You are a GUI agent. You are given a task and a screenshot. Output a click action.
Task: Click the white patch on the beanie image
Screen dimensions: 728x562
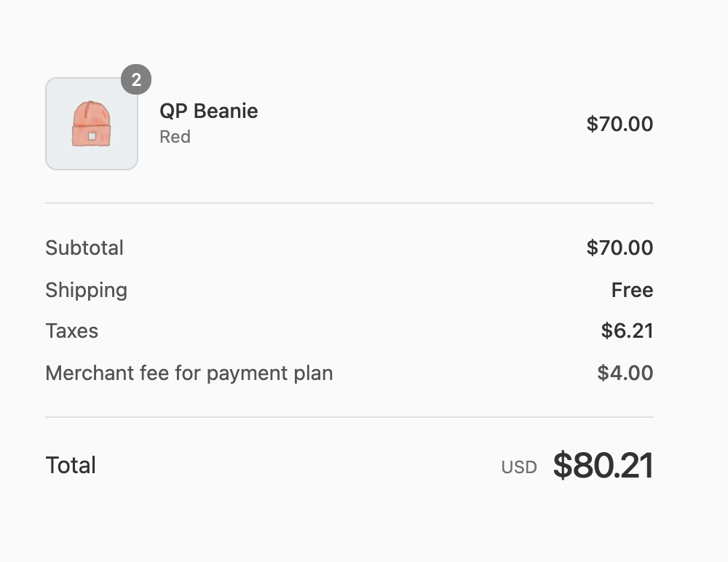click(x=92, y=135)
